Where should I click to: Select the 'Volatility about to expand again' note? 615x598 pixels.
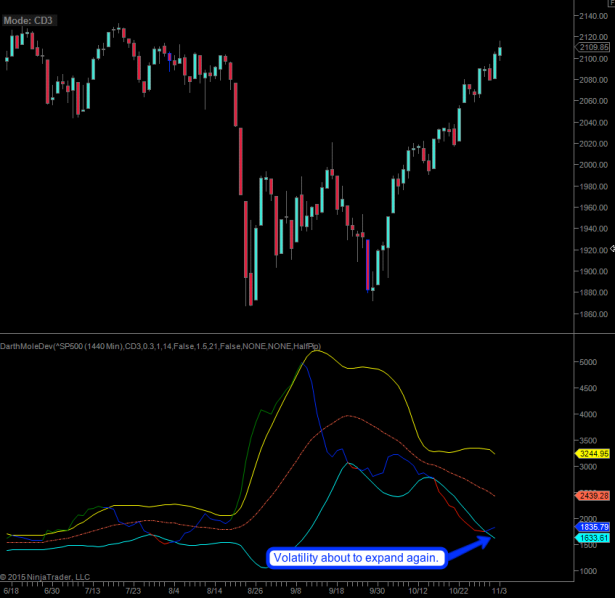[x=355, y=558]
